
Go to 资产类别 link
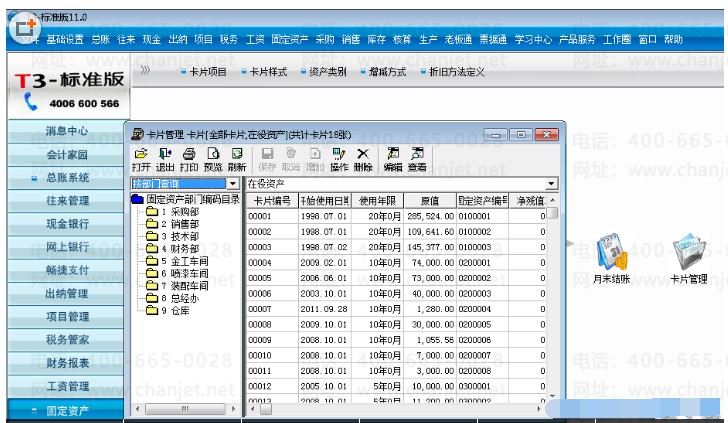pos(328,72)
